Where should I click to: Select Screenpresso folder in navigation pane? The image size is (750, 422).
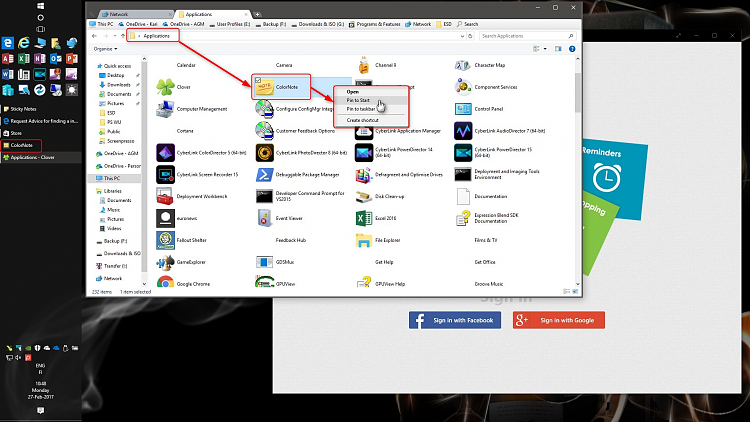[120, 141]
